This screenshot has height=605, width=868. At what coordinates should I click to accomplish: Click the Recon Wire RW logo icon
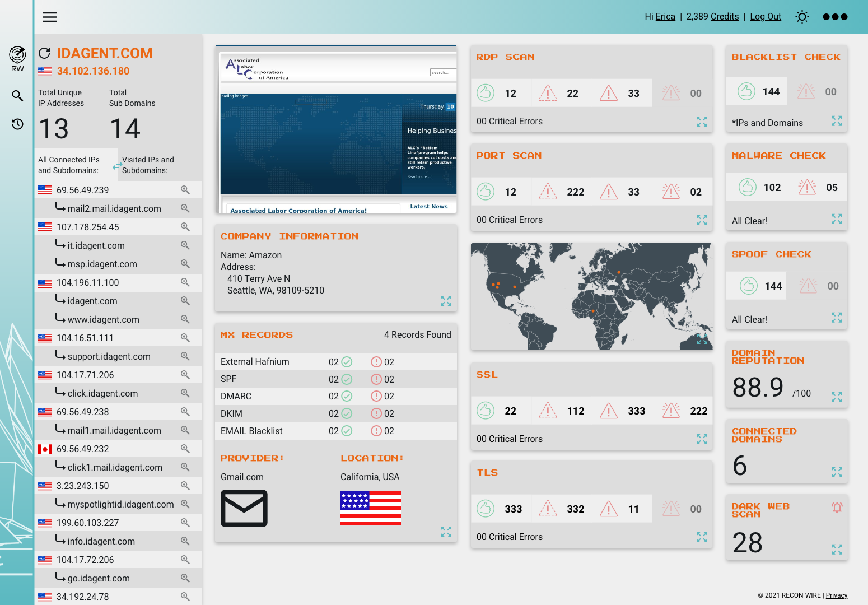pyautogui.click(x=17, y=59)
